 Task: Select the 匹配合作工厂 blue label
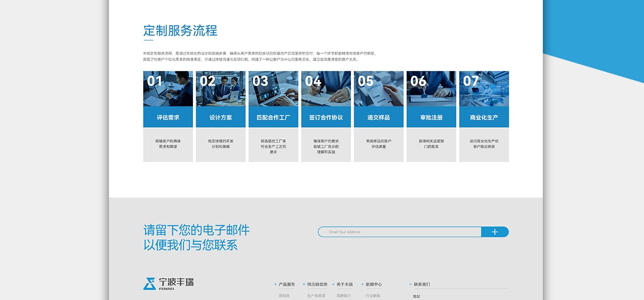tap(274, 117)
